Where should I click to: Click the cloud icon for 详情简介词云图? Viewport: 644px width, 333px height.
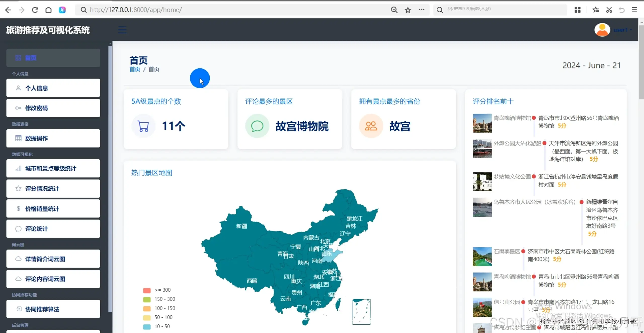[x=18, y=259]
